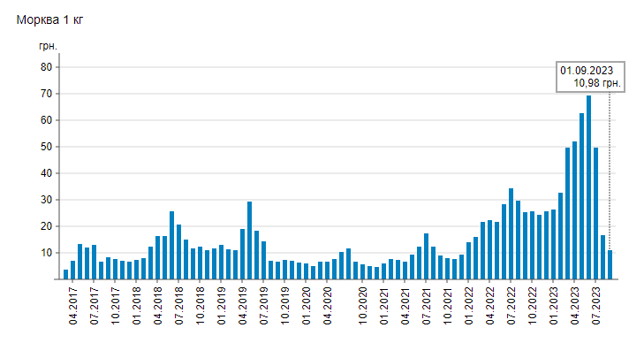Click the highlighted 01.09.2023 bar

[x=610, y=265]
